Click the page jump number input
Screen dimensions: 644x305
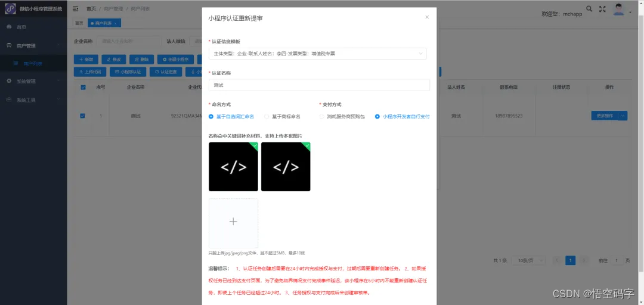(x=616, y=261)
